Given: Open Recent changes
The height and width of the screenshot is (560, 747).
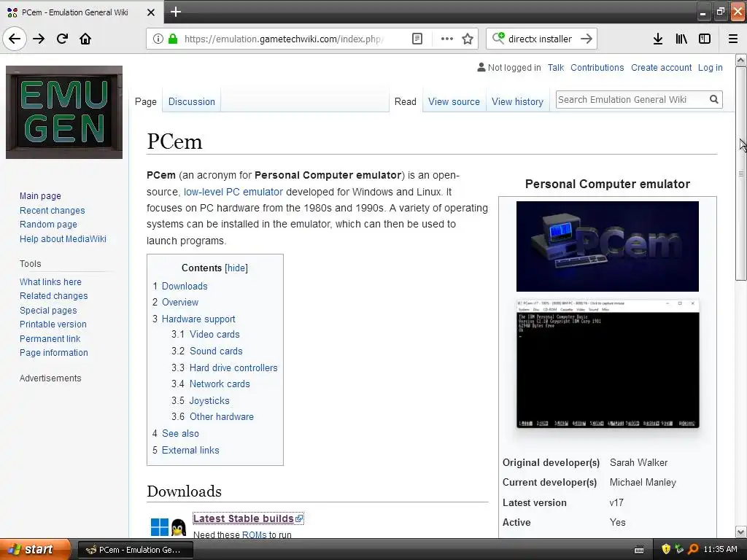Looking at the screenshot, I should 52,211.
